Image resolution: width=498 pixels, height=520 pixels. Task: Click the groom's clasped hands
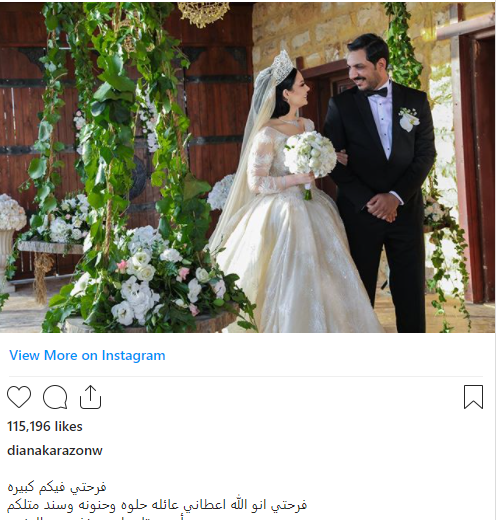click(382, 208)
